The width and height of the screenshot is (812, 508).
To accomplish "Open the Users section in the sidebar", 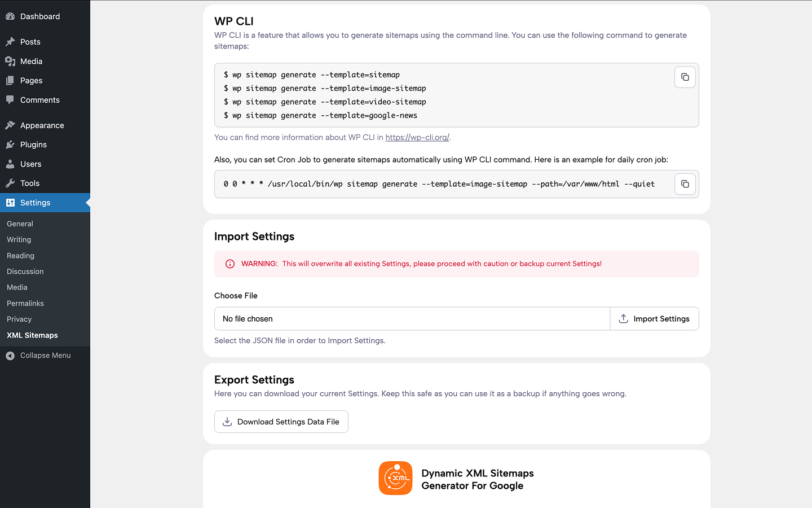I will pos(10,164).
